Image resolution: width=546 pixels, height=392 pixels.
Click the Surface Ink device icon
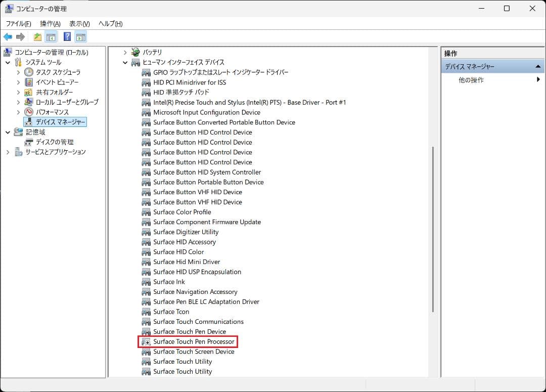click(x=146, y=282)
